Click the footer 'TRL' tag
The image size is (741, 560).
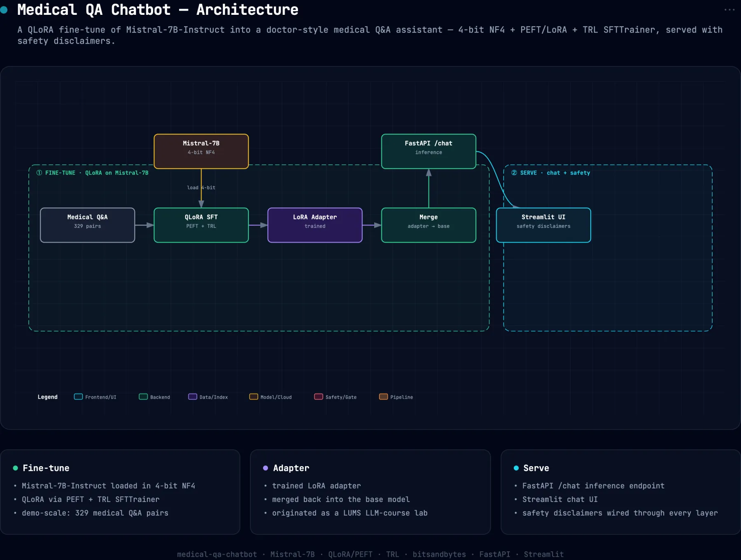tap(392, 554)
